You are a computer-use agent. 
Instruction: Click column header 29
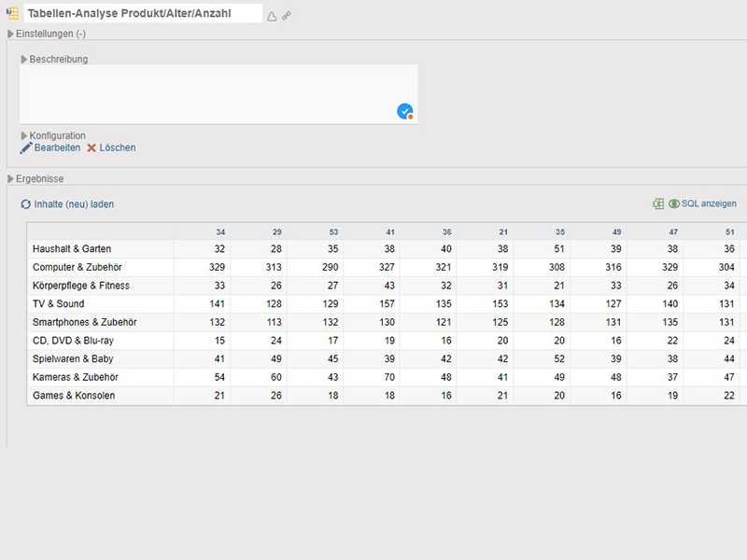click(x=277, y=231)
